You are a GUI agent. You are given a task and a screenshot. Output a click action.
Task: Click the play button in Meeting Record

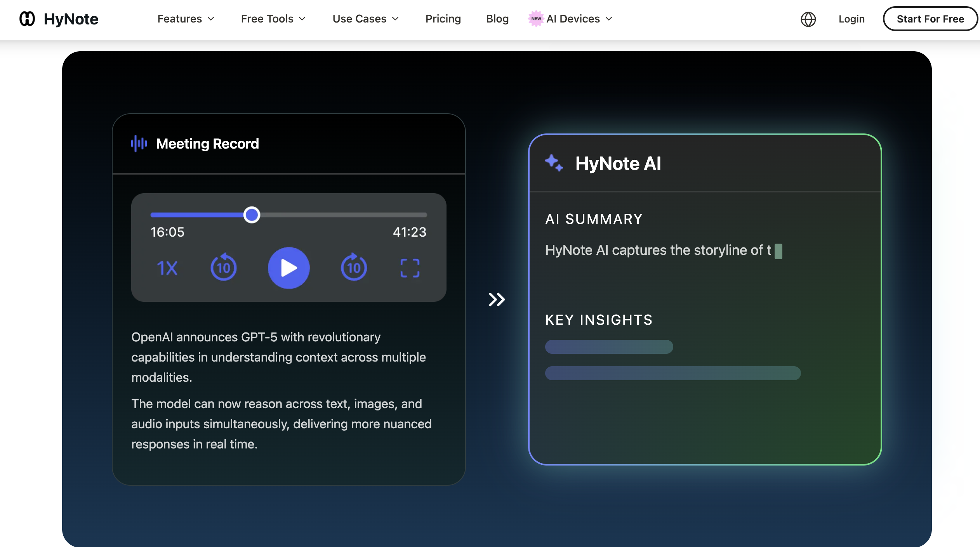(288, 268)
